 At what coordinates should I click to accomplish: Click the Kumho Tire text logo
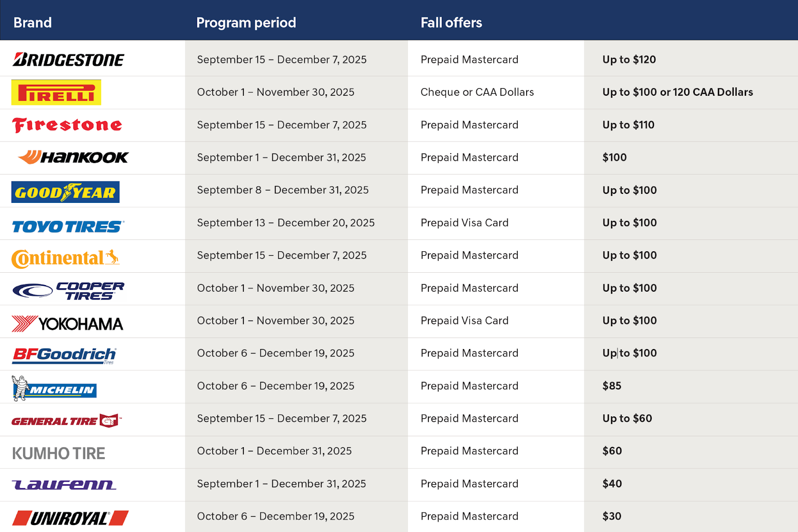pos(58,453)
